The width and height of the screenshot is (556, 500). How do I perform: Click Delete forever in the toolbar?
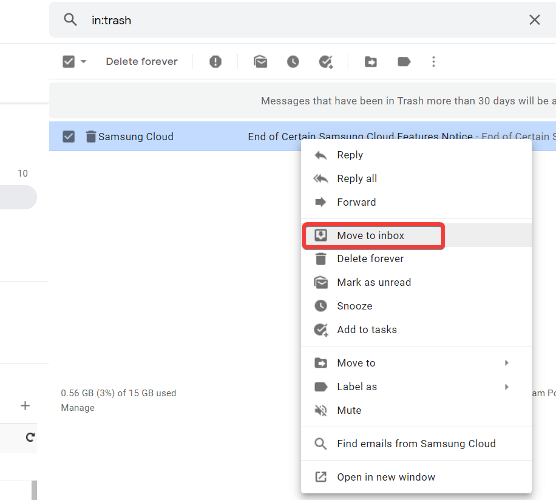click(141, 62)
